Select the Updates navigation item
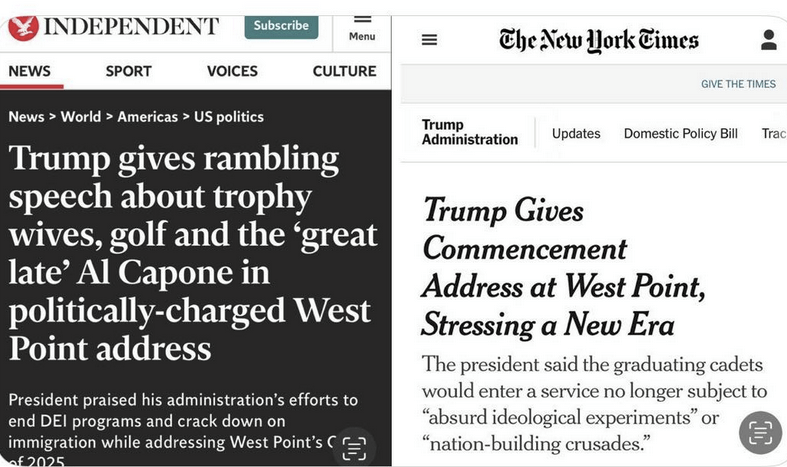Screen dimensions: 787x467 576,133
